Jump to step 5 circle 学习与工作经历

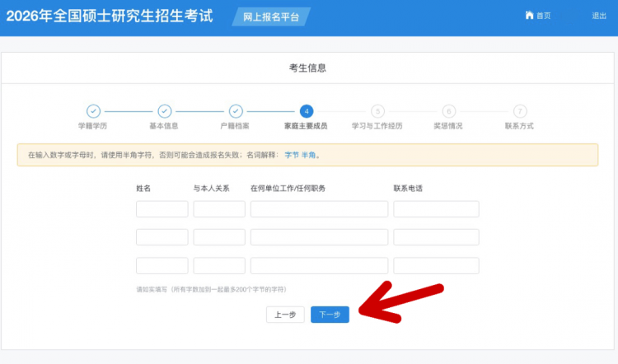[x=377, y=111]
